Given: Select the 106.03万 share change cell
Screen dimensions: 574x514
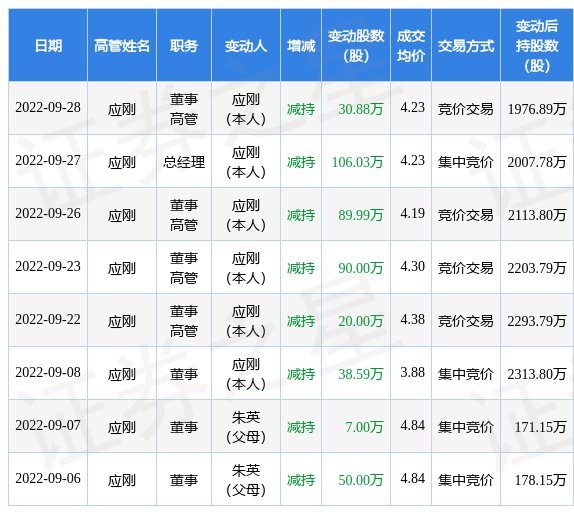Looking at the screenshot, I should point(356,161).
